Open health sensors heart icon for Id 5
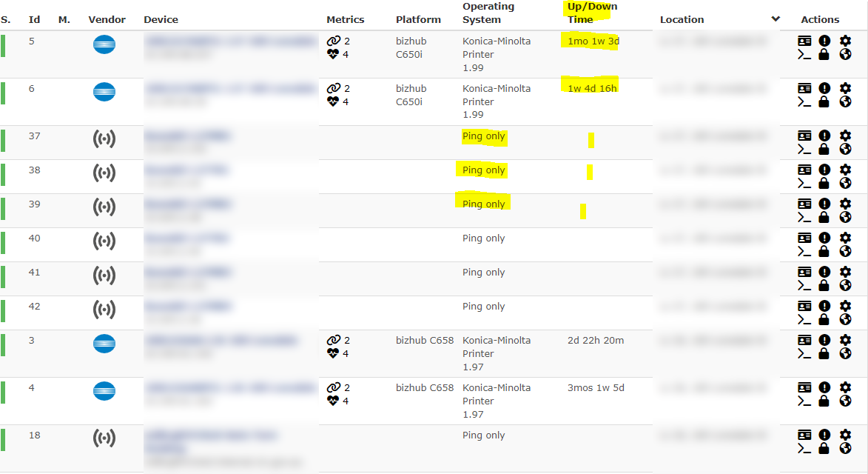868x474 pixels. click(x=333, y=54)
